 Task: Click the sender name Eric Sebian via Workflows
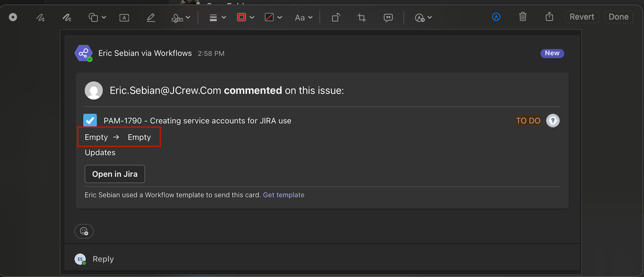145,53
